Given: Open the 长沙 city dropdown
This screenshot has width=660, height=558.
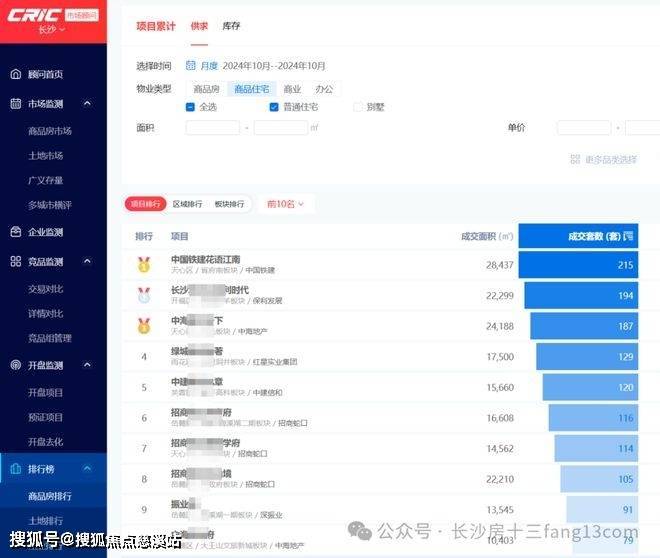Looking at the screenshot, I should (52, 30).
